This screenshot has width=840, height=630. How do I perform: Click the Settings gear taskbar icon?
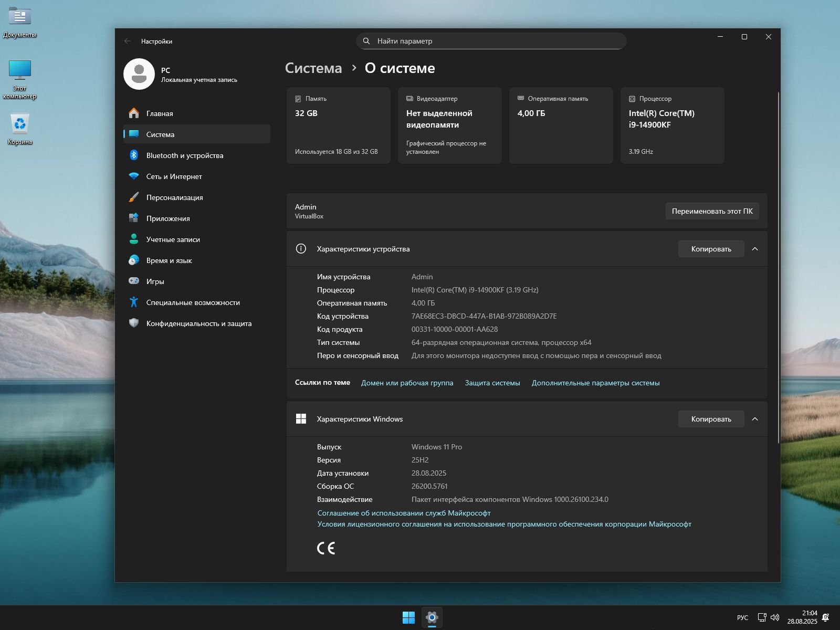pyautogui.click(x=432, y=617)
